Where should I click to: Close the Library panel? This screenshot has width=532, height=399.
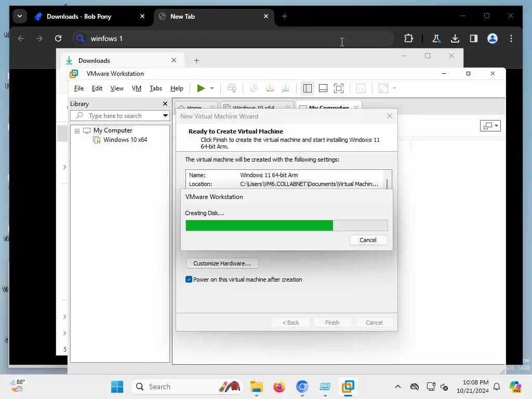pyautogui.click(x=165, y=104)
